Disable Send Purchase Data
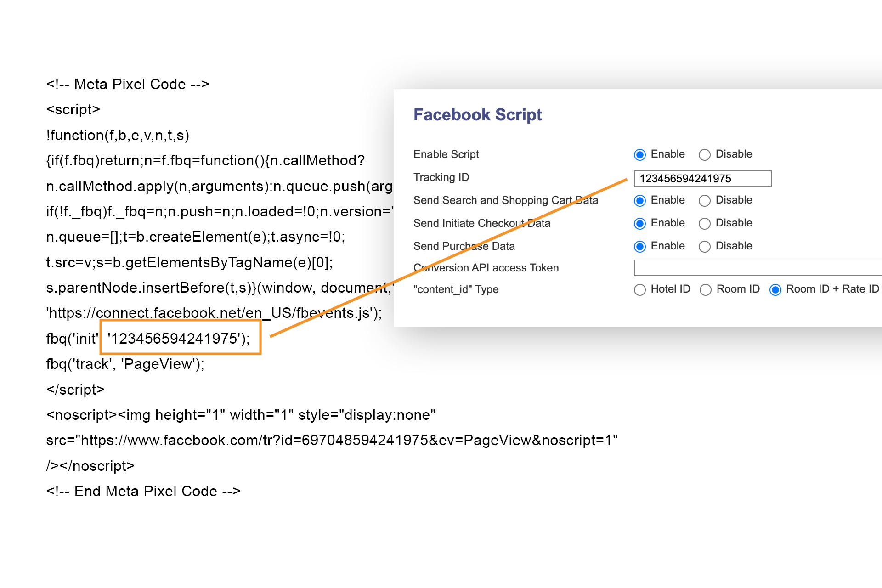The image size is (882, 588). pos(705,247)
